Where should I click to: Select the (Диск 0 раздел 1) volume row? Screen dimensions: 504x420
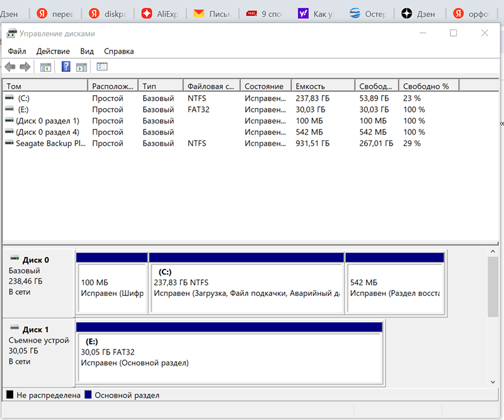[x=231, y=121]
